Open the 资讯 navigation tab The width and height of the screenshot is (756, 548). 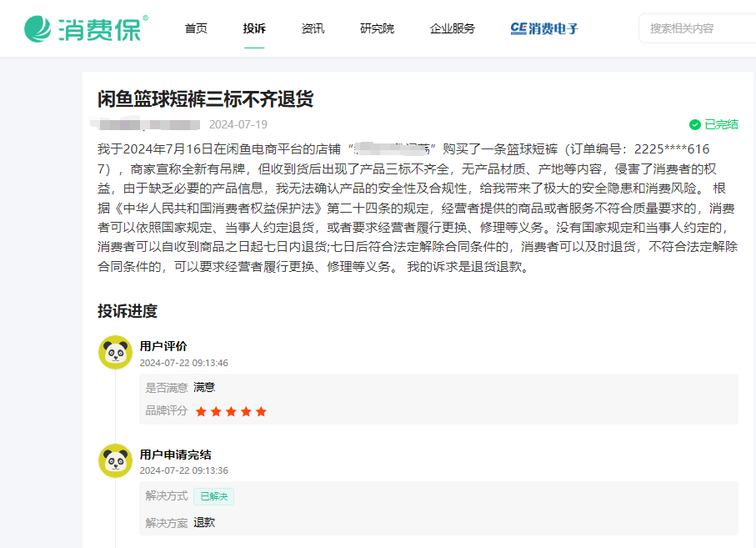313,28
